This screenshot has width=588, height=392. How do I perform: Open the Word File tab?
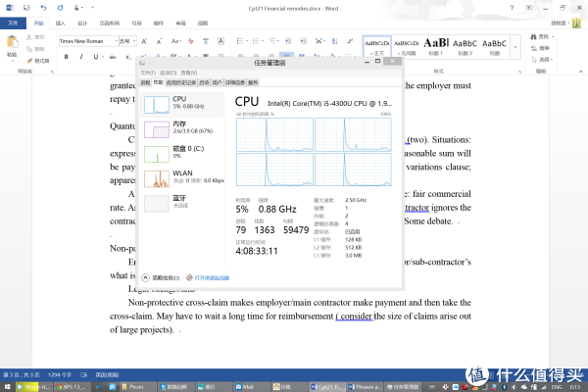(13, 24)
